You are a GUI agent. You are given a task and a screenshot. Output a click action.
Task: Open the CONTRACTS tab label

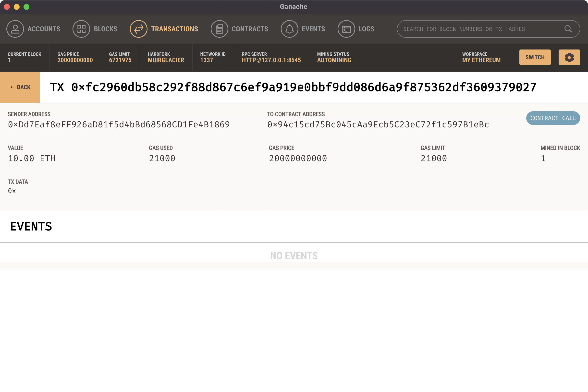tap(250, 29)
